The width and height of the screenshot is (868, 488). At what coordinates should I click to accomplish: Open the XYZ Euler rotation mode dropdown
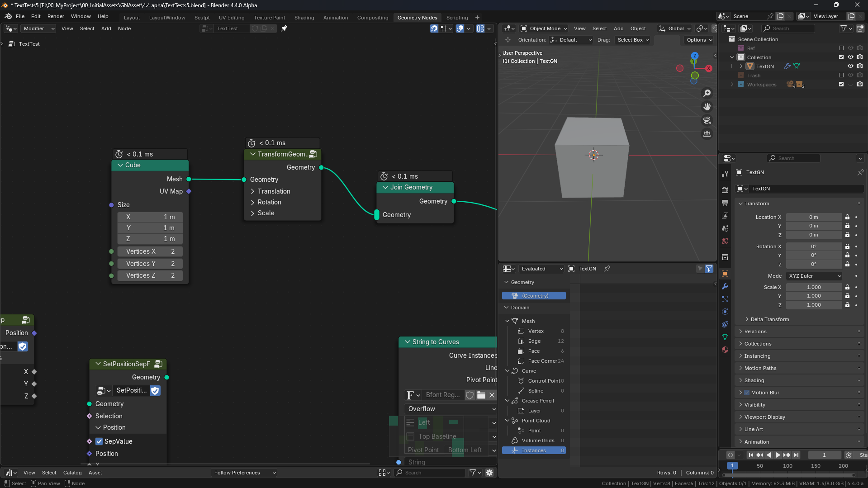tap(814, 276)
